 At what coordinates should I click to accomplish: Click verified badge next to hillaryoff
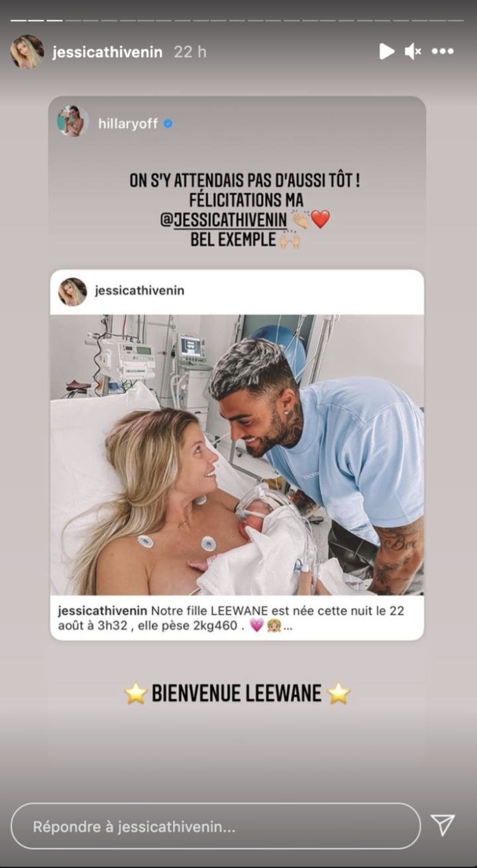coord(168,123)
